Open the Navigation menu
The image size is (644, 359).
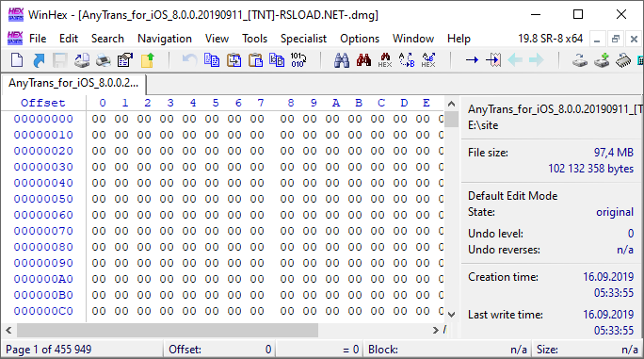(165, 39)
